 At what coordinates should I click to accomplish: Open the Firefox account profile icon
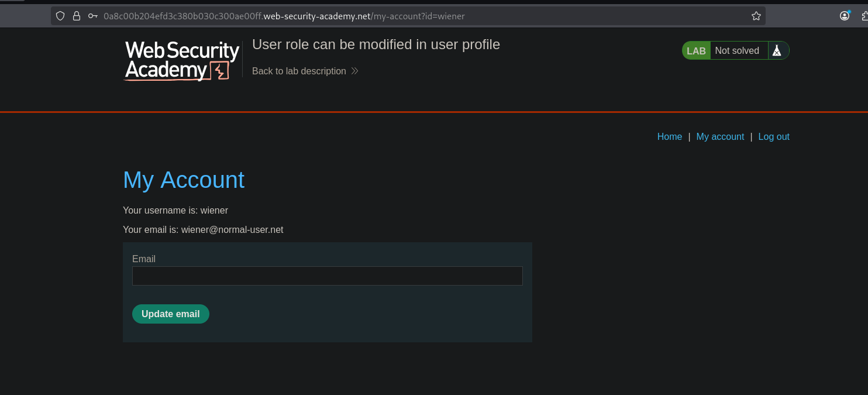point(845,16)
